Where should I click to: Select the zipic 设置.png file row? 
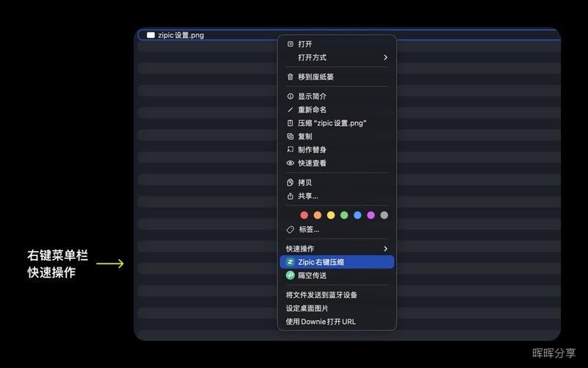(348, 35)
